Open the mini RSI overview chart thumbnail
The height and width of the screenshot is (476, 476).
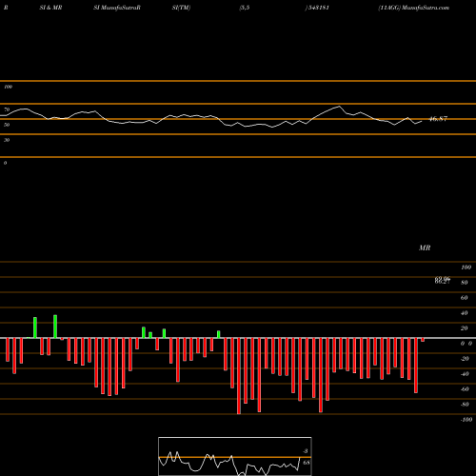pyautogui.click(x=235, y=456)
